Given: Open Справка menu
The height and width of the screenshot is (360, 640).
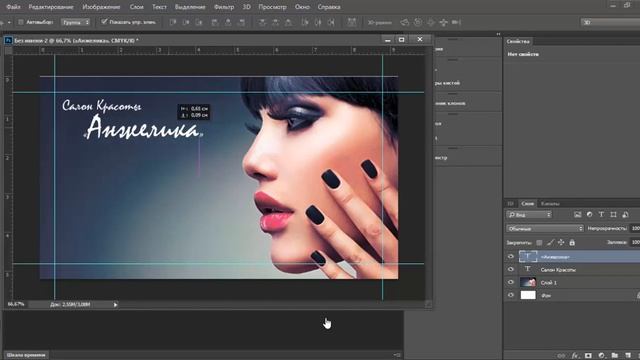Looking at the screenshot, I should 329,7.
